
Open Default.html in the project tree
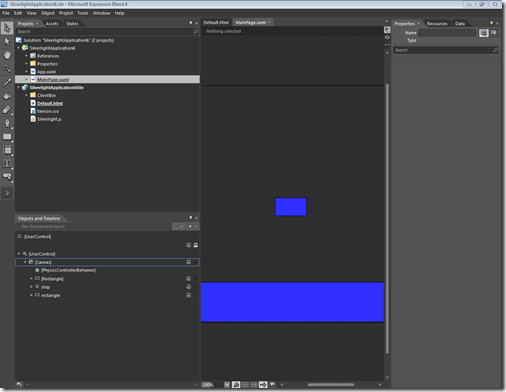(x=50, y=103)
